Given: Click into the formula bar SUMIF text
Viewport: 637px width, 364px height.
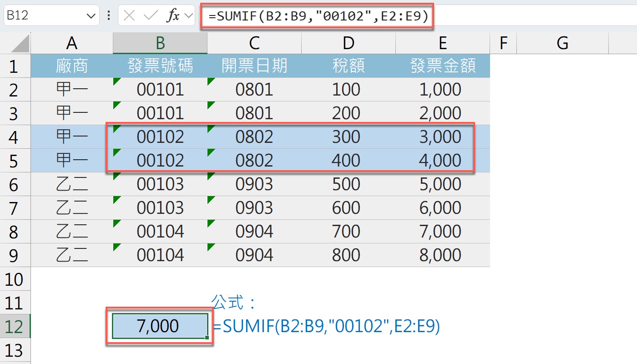Looking at the screenshot, I should click(x=318, y=16).
